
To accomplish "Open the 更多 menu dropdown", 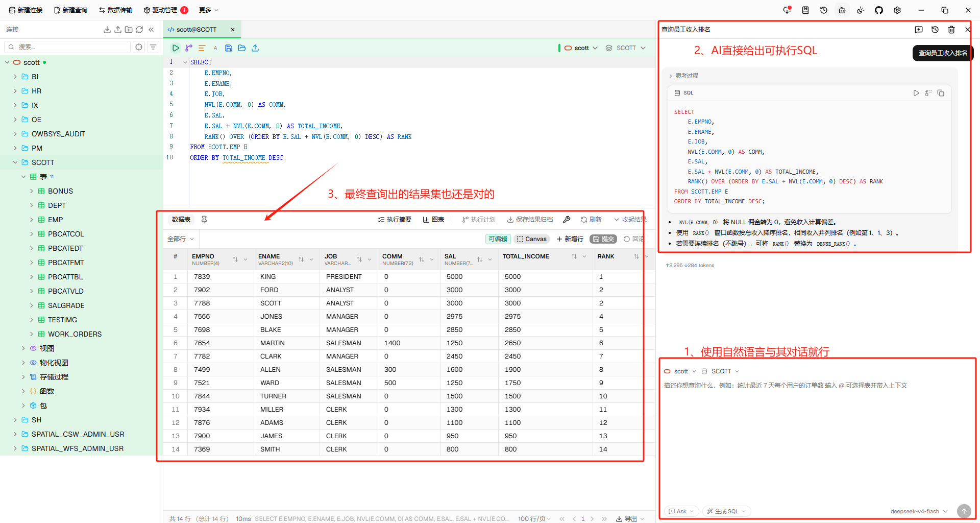I will coord(209,10).
